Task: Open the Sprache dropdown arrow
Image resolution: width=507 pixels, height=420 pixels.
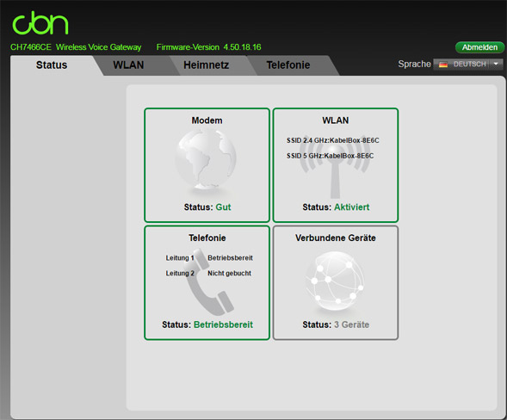Action: coord(496,64)
